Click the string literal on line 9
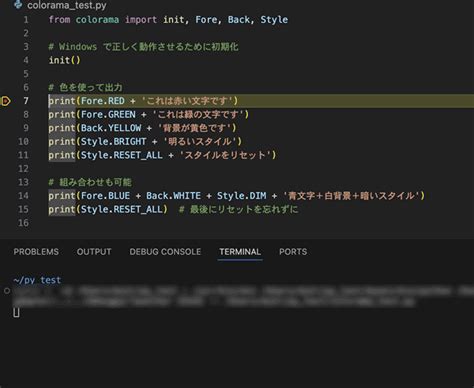The image size is (474, 388). 194,128
